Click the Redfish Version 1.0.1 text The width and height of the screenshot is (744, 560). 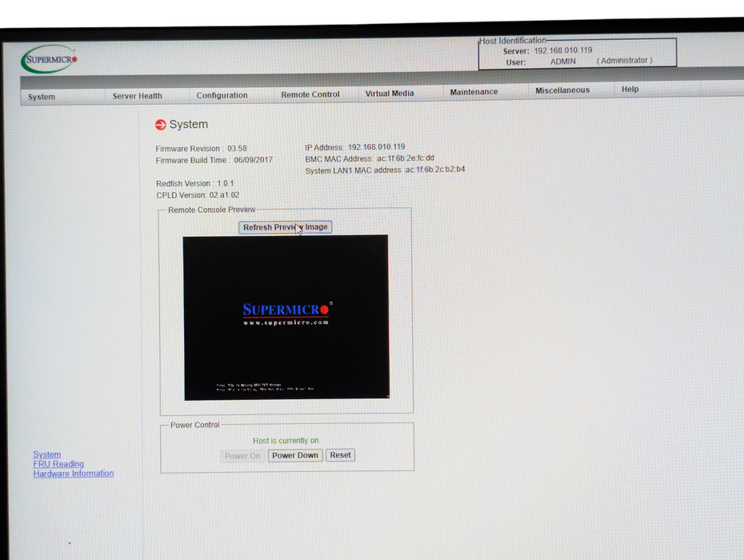(195, 184)
